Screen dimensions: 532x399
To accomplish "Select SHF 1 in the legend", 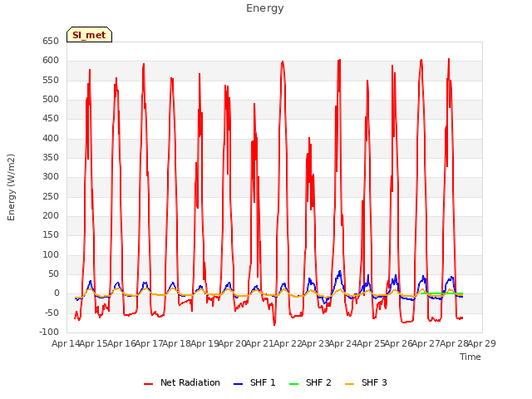I will (x=254, y=382).
